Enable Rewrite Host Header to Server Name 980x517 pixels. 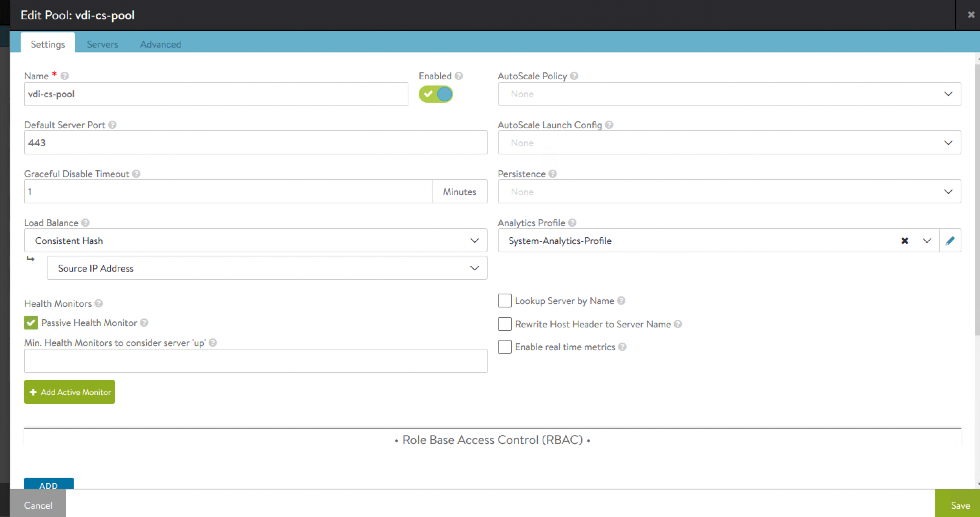[504, 324]
